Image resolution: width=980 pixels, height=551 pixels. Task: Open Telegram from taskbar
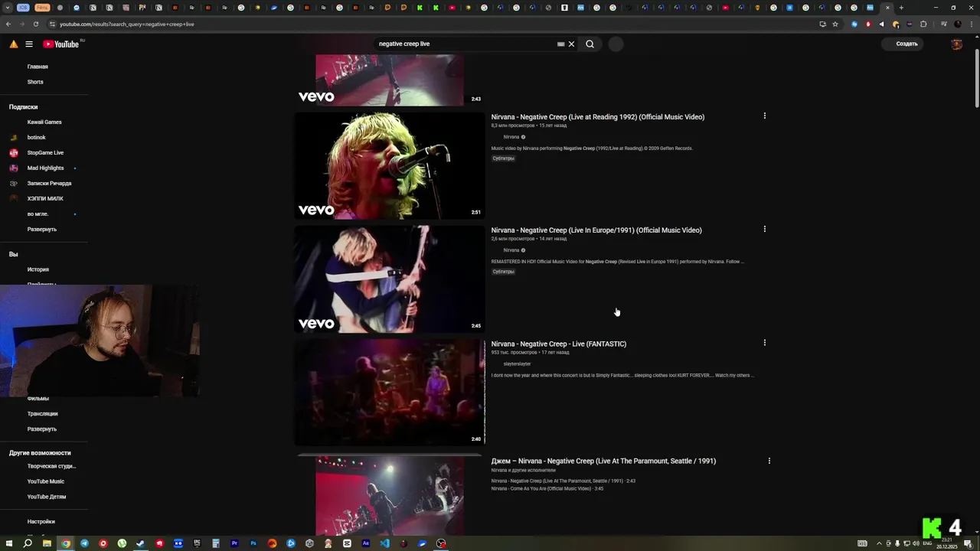84,543
